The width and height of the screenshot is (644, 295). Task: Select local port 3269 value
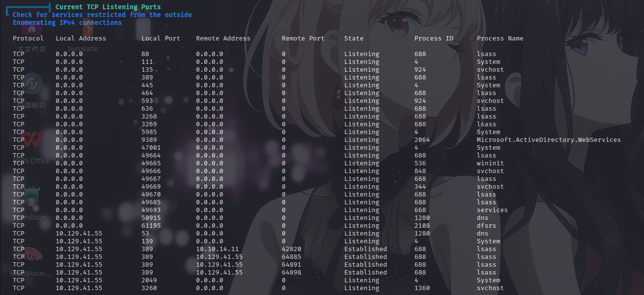(x=149, y=124)
